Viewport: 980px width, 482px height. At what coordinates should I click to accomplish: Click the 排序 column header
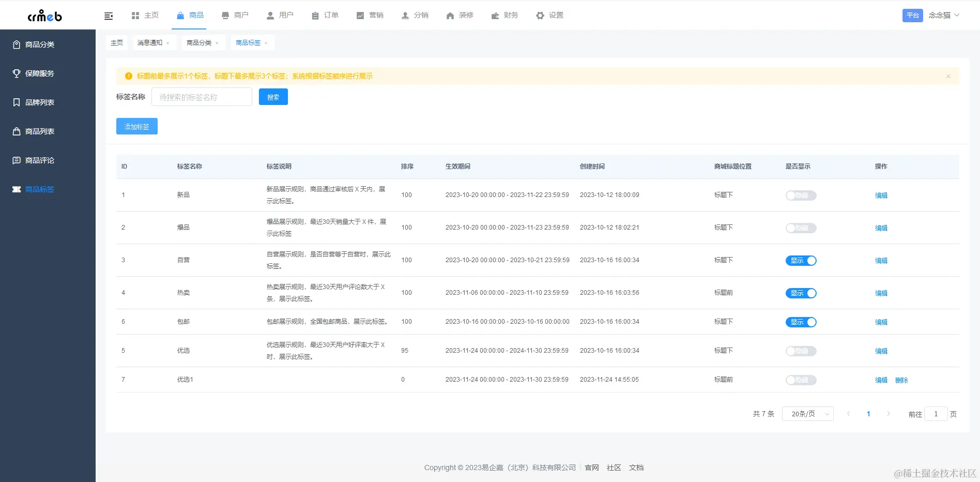pyautogui.click(x=407, y=167)
